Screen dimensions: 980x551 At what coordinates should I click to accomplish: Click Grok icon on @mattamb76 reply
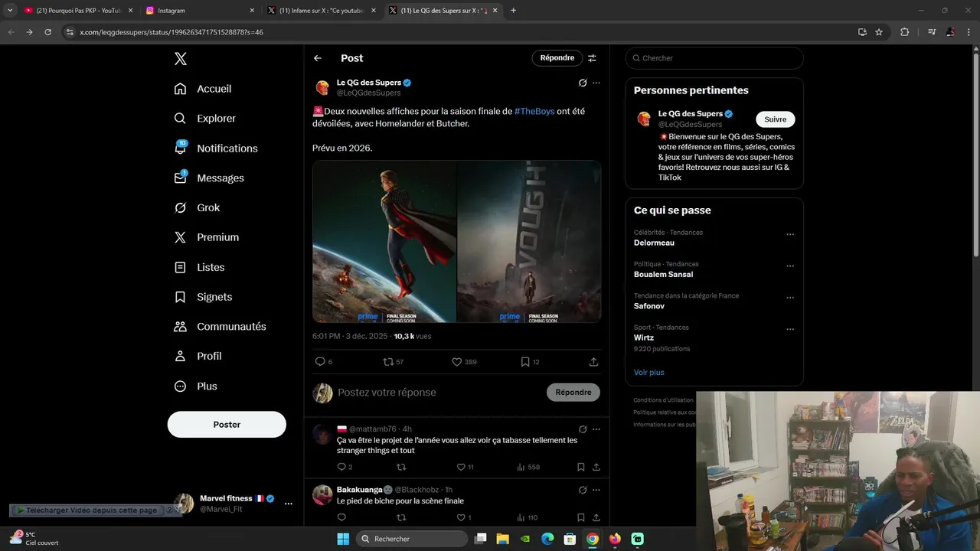[x=583, y=429]
